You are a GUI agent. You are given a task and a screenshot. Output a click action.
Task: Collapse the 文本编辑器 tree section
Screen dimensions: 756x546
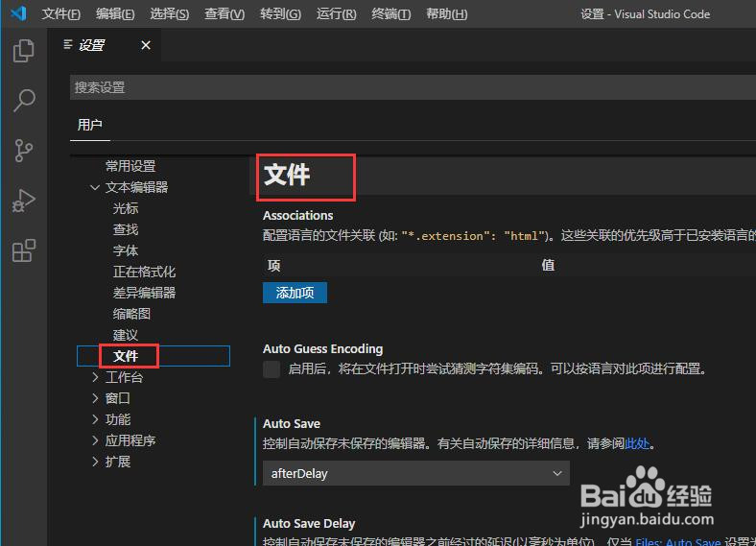(95, 187)
